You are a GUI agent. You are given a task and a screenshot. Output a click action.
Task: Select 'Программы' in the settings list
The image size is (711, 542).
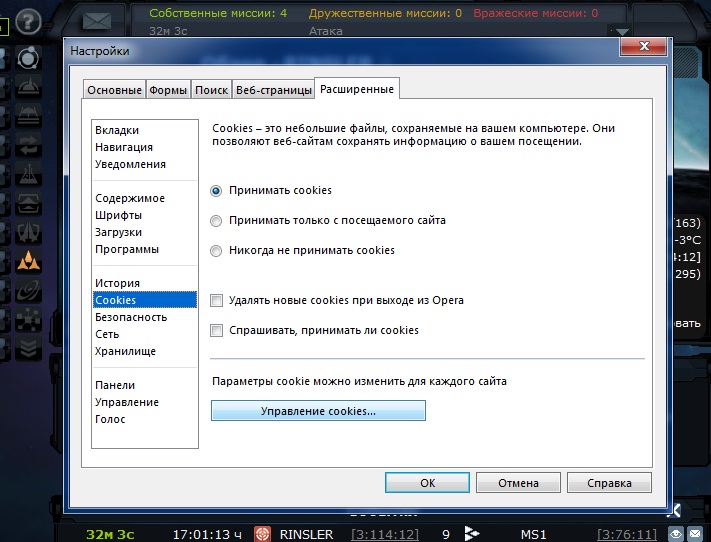point(145,249)
